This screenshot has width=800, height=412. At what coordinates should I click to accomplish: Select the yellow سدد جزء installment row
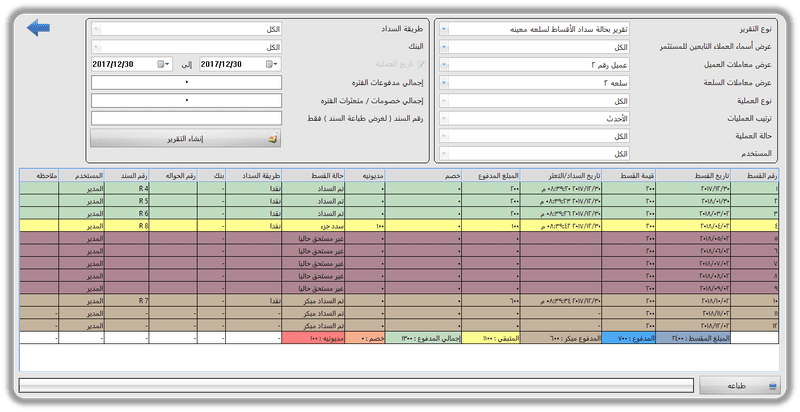click(x=400, y=227)
